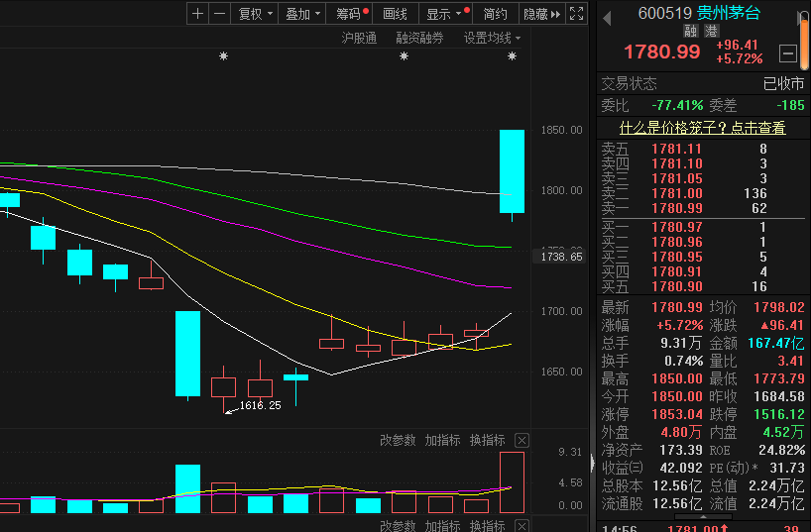Select 卖五 price 1781.11
Viewport: 811px width, 532px height.
676,149
